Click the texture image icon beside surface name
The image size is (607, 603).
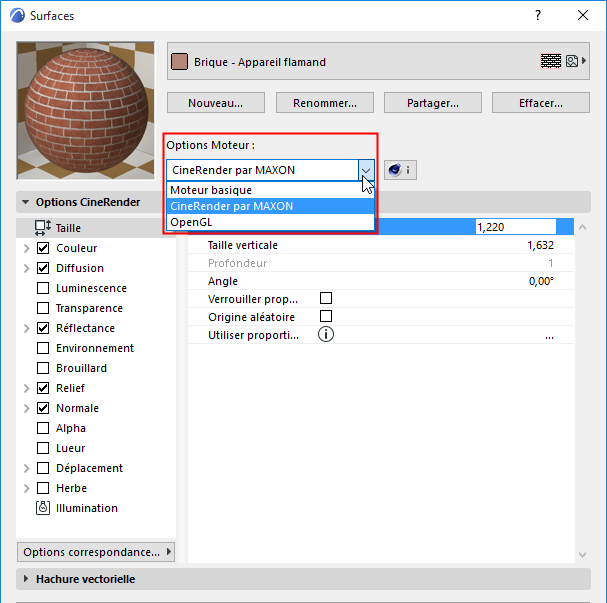[x=572, y=61]
